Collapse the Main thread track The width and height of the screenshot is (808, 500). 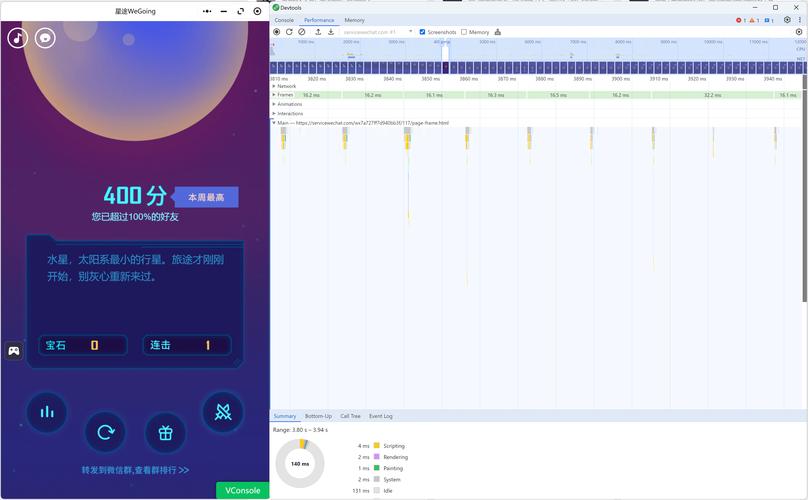pos(274,123)
